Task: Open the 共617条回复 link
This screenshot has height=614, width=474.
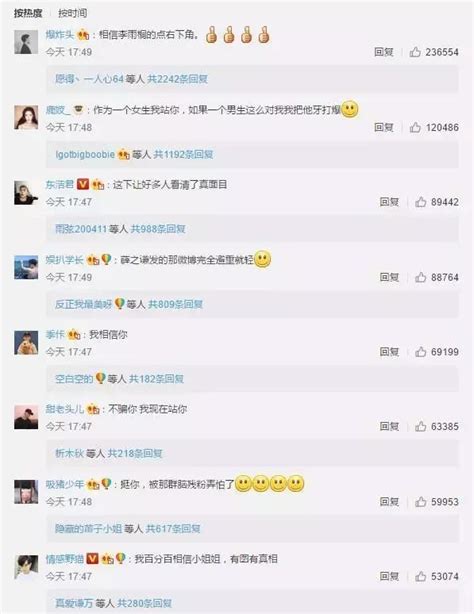Action: [173, 529]
